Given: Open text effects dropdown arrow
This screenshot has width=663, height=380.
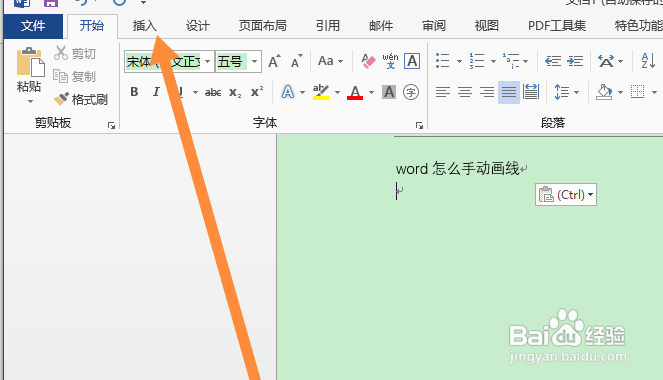Looking at the screenshot, I should point(302,92).
